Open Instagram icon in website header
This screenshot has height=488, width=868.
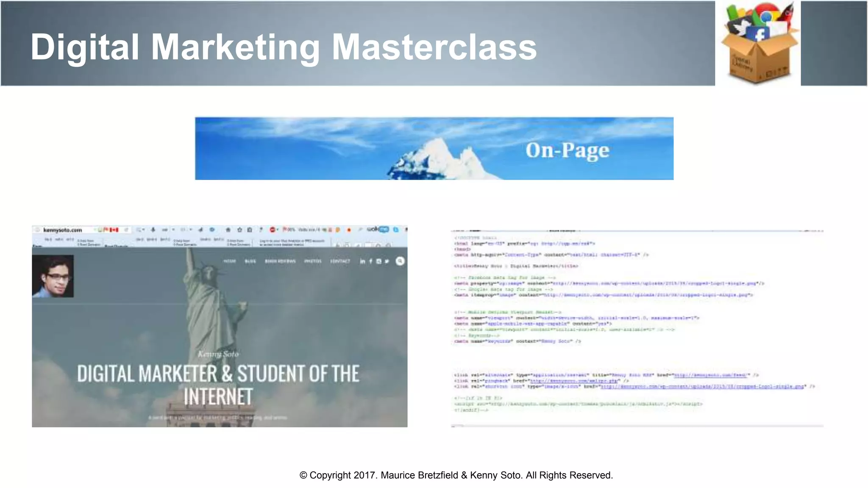379,261
